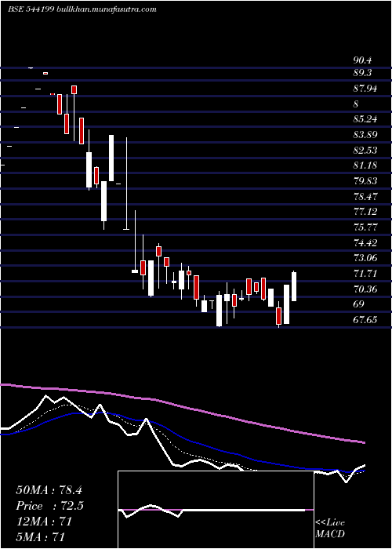
Task: Select the 74.42 price axis label
Action: [x=365, y=242]
